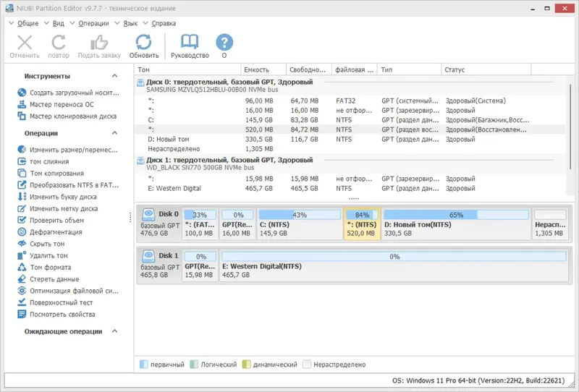Click the Удалить том icon
Image resolution: width=579 pixels, height=392 pixels.
22,255
